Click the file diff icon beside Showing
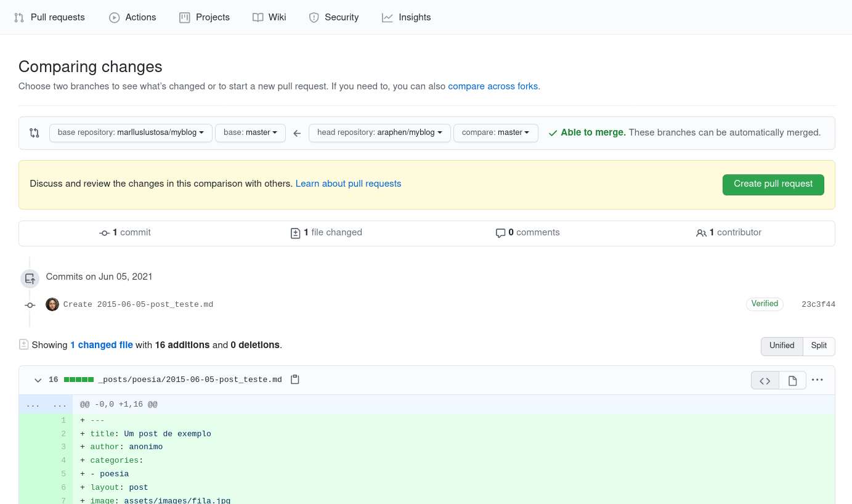Viewport: 852px width, 504px height. click(x=24, y=345)
